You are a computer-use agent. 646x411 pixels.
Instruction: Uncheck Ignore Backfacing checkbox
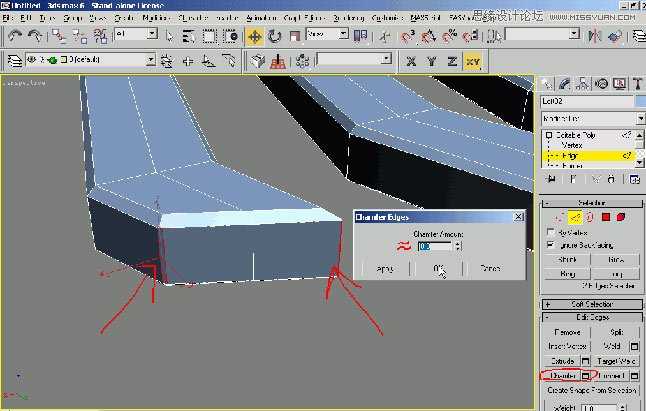[550, 245]
